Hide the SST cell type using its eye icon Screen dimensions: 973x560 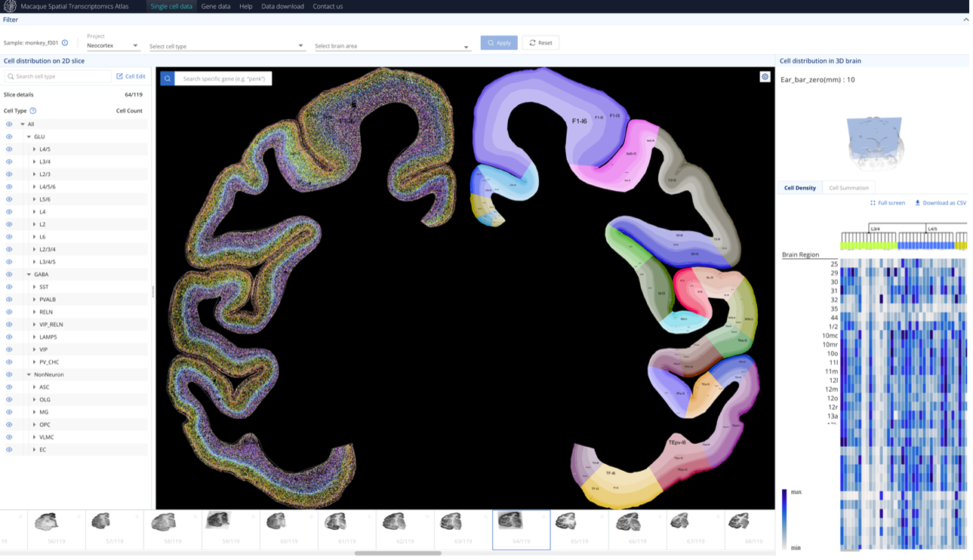pyautogui.click(x=9, y=287)
